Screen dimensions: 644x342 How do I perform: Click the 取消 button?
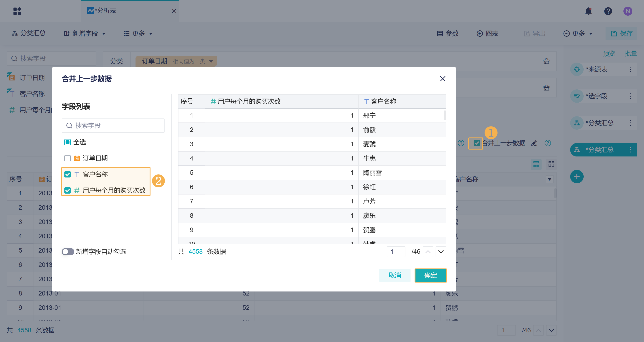coord(394,275)
